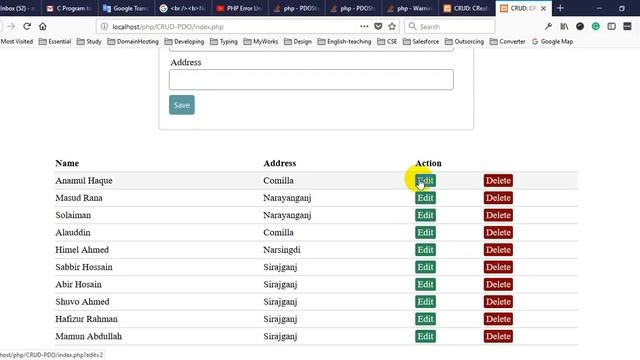This screenshot has width=640, height=360.
Task: Delete the Masud Rana record
Action: coord(498,198)
